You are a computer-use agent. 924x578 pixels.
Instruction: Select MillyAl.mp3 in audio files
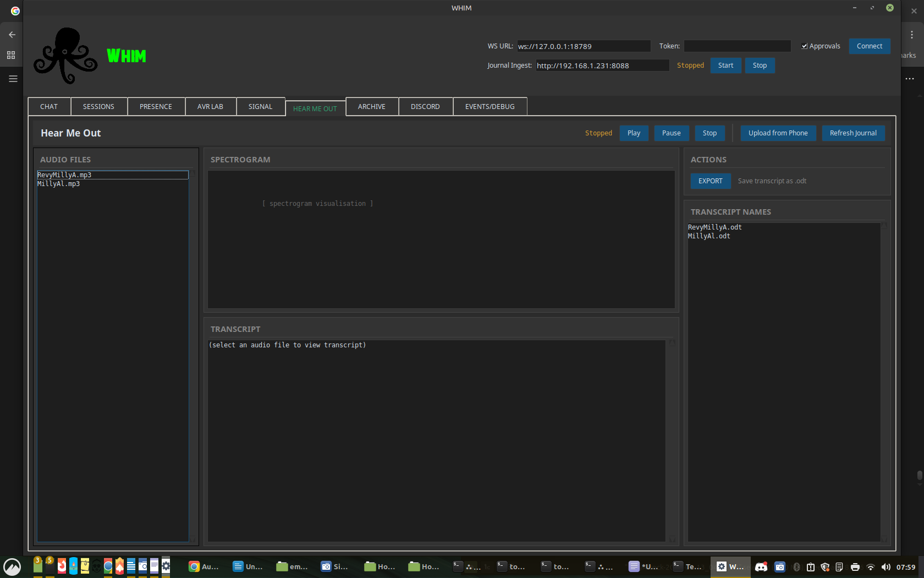click(113, 184)
